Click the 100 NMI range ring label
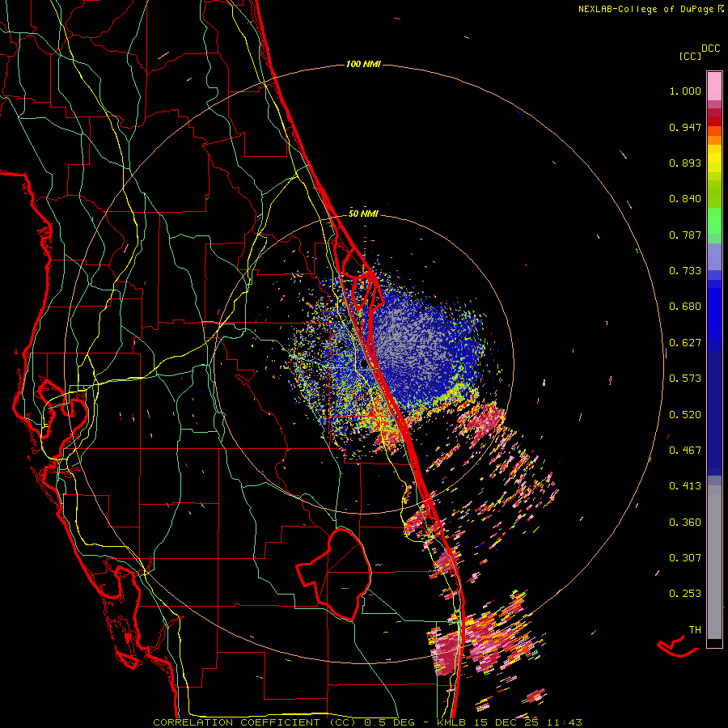This screenshot has height=728, width=728. [x=363, y=64]
